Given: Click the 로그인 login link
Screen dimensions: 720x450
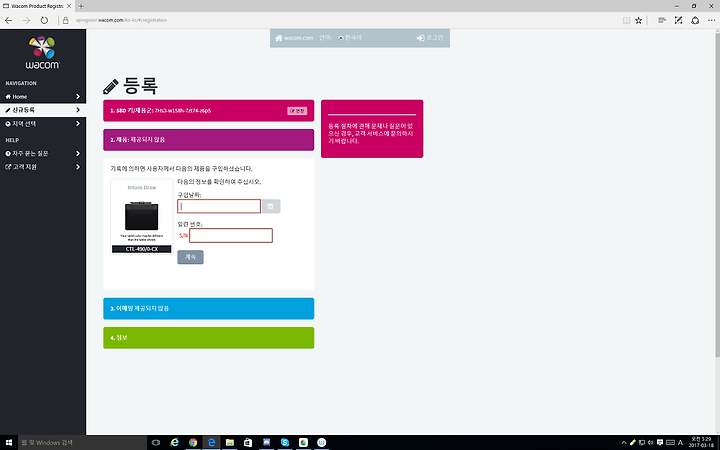Looking at the screenshot, I should (x=430, y=38).
